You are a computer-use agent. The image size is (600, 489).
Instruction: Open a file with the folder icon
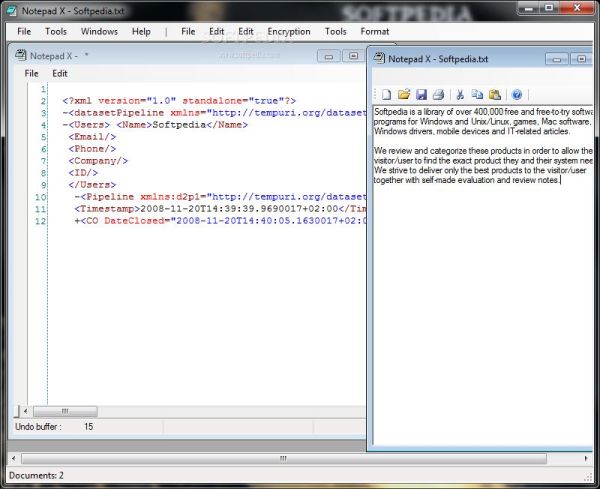(404, 94)
